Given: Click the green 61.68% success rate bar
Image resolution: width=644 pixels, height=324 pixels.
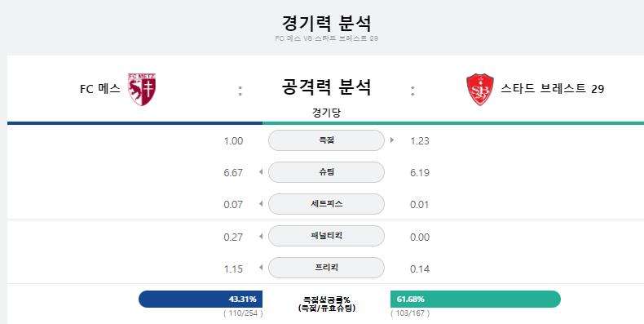Looking at the screenshot, I should coord(475,299).
